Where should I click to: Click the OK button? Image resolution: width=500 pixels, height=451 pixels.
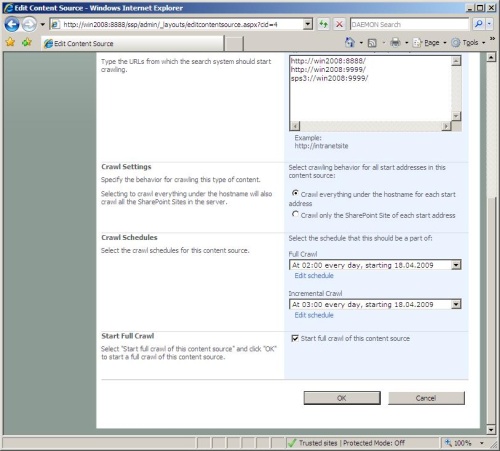[x=342, y=398]
